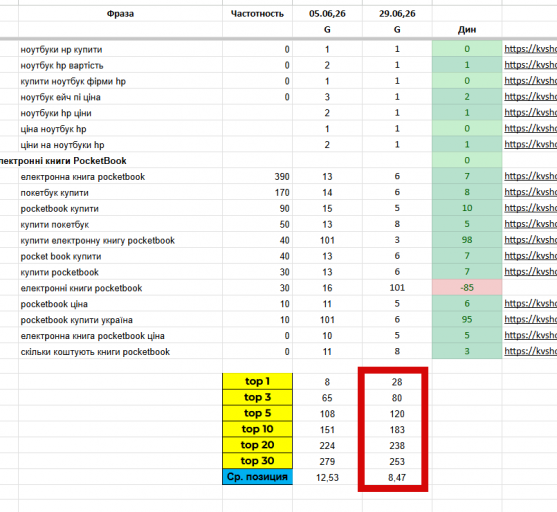Open the link in 'покетбук купити' row
The image size is (557, 512).
tap(530, 192)
